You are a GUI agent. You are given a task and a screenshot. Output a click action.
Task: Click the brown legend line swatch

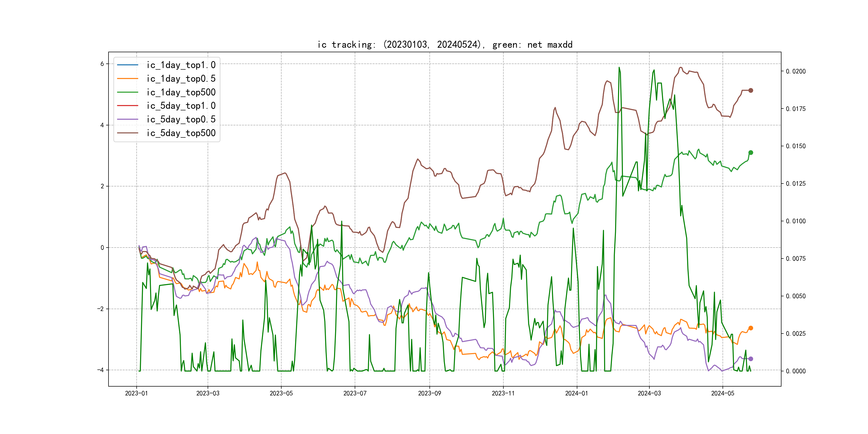[x=127, y=133]
